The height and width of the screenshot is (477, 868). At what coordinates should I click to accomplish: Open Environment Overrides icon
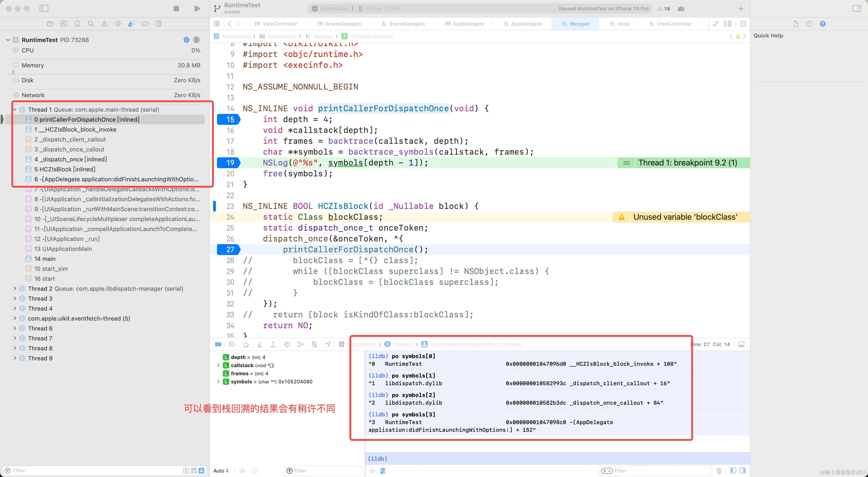pyautogui.click(x=314, y=344)
